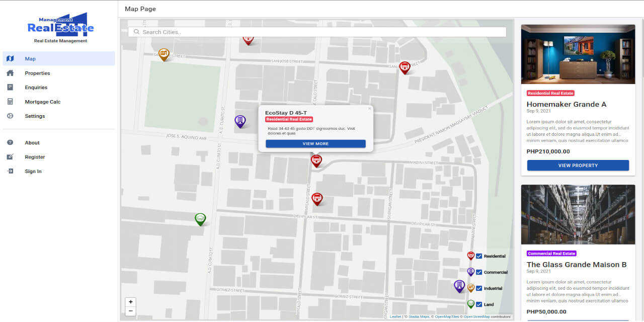This screenshot has width=644, height=322.
Task: Uncheck the Residential legend checkbox
Action: pyautogui.click(x=479, y=256)
